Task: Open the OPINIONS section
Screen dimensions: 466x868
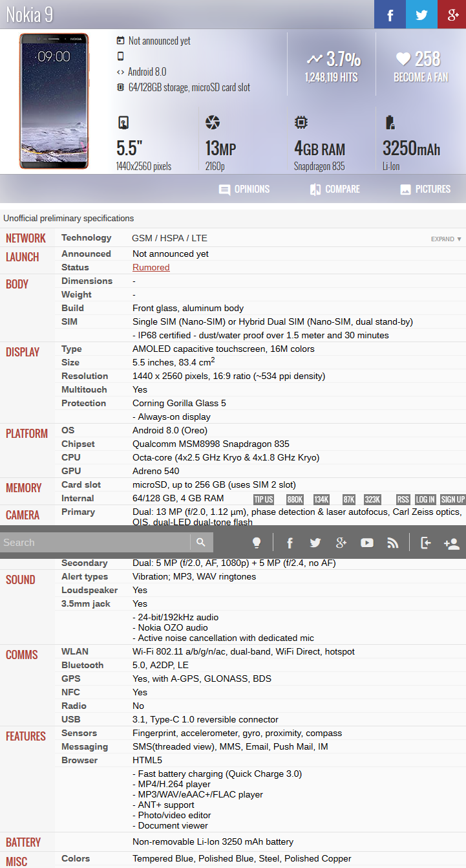Action: [244, 190]
